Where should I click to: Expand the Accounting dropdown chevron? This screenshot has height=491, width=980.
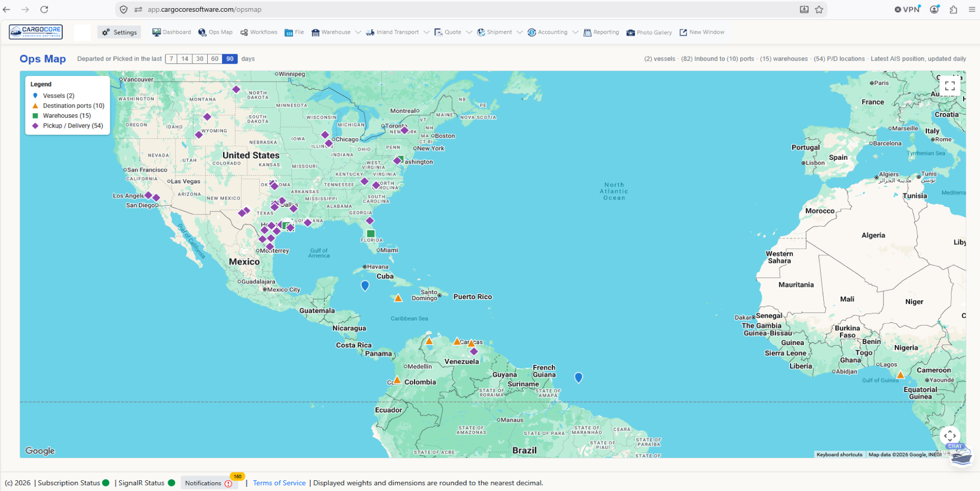point(575,32)
